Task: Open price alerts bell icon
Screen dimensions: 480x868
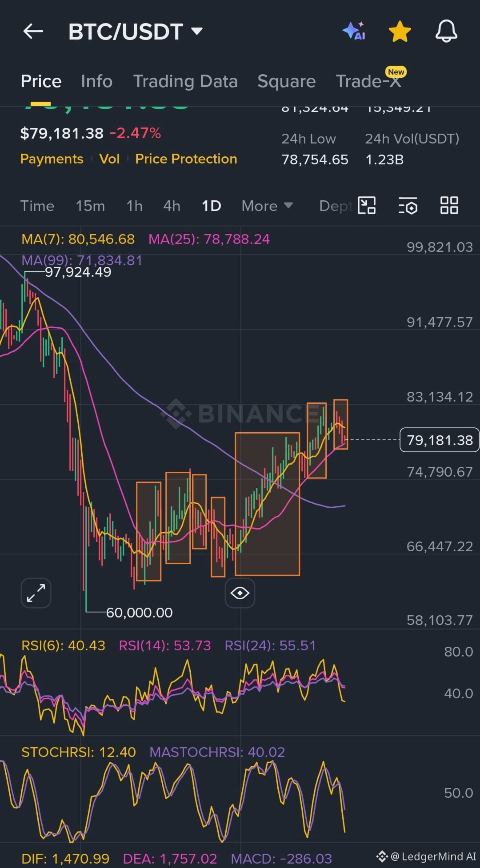Action: pos(446,31)
